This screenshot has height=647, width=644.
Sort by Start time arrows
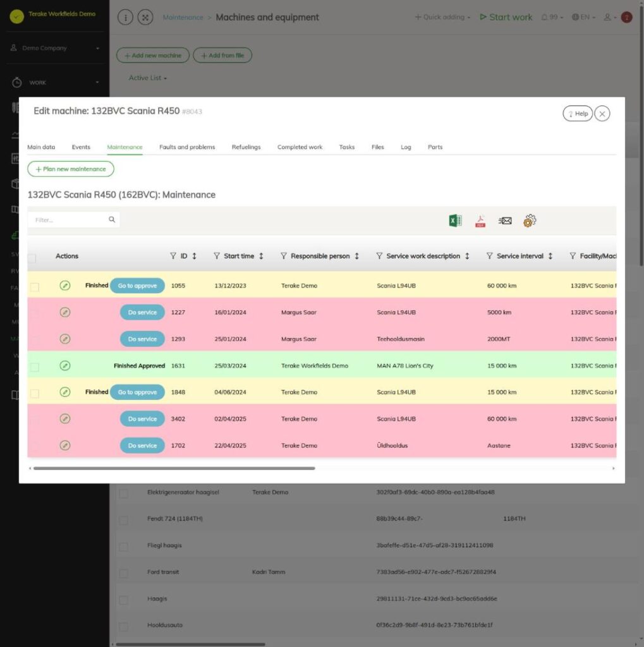pyautogui.click(x=261, y=256)
